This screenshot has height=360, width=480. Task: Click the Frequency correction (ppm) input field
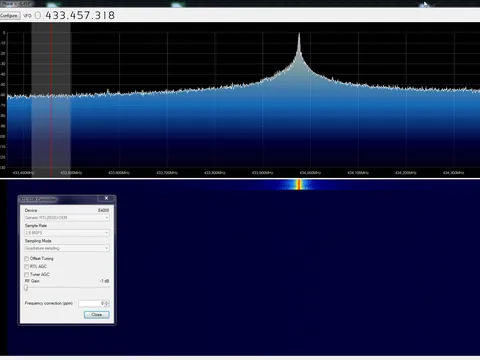pos(91,303)
